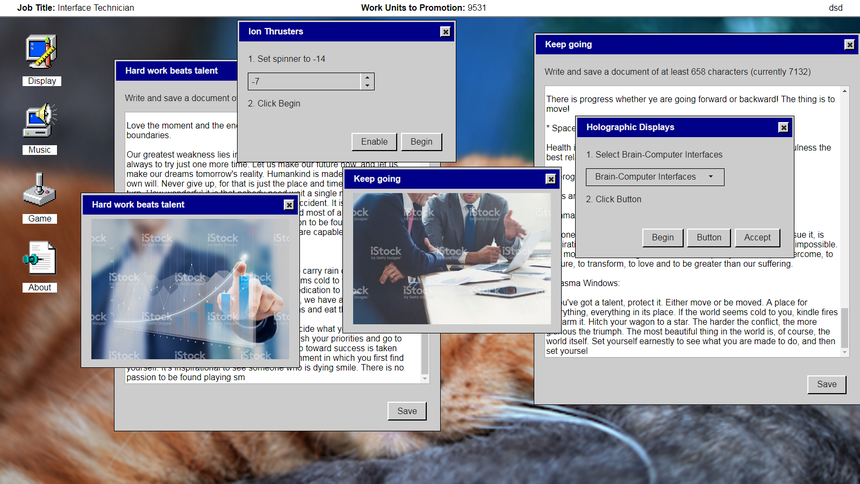Open the Display desktop icon
860x484 pixels.
click(x=42, y=58)
